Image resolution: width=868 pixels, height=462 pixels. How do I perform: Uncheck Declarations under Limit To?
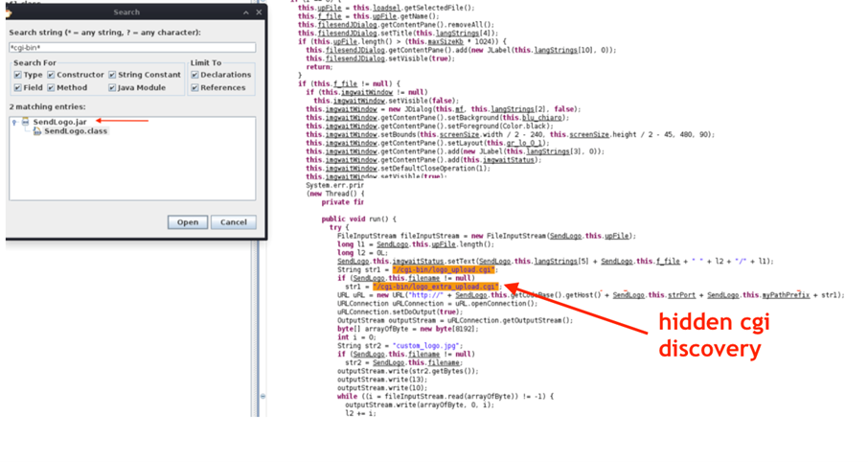[x=194, y=75]
